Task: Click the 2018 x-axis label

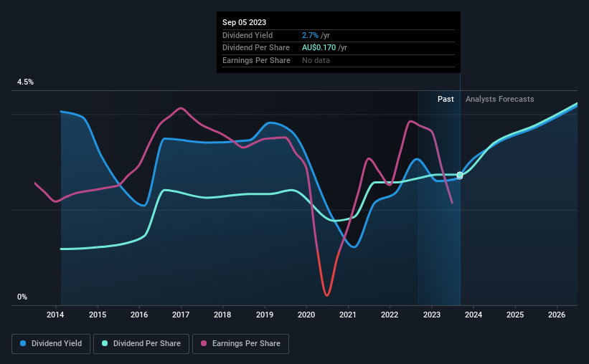Action: (x=222, y=315)
